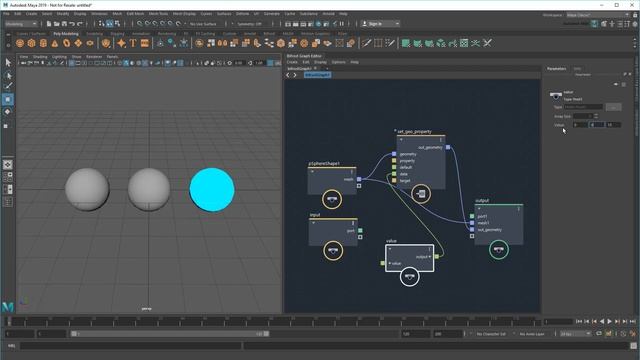Click the data port on set_geo_property

394,174
